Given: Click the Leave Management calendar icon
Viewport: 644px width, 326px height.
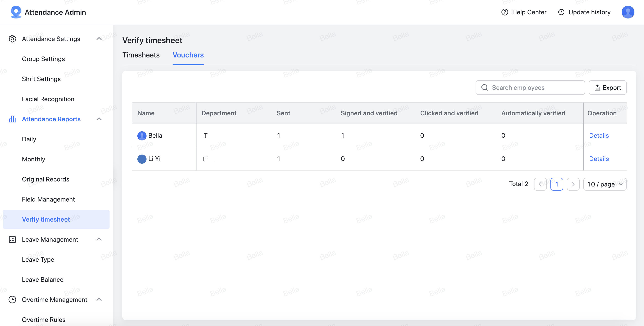Looking at the screenshot, I should point(12,239).
